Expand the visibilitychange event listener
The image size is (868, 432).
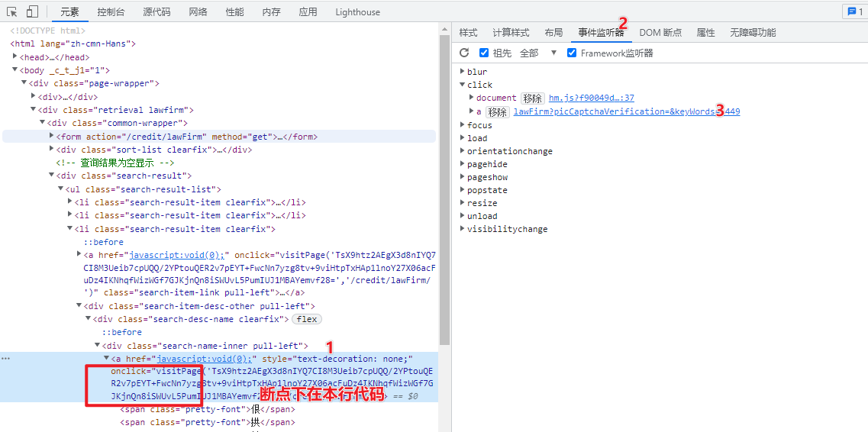tap(462, 229)
